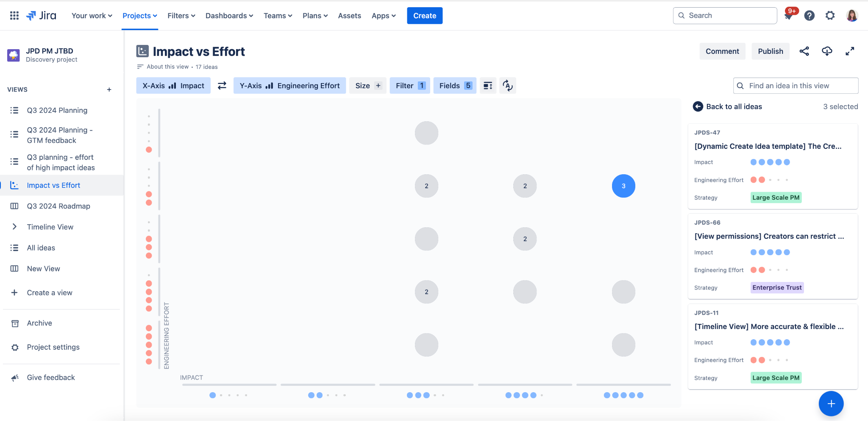Enter fullscreen mode for the view

850,51
